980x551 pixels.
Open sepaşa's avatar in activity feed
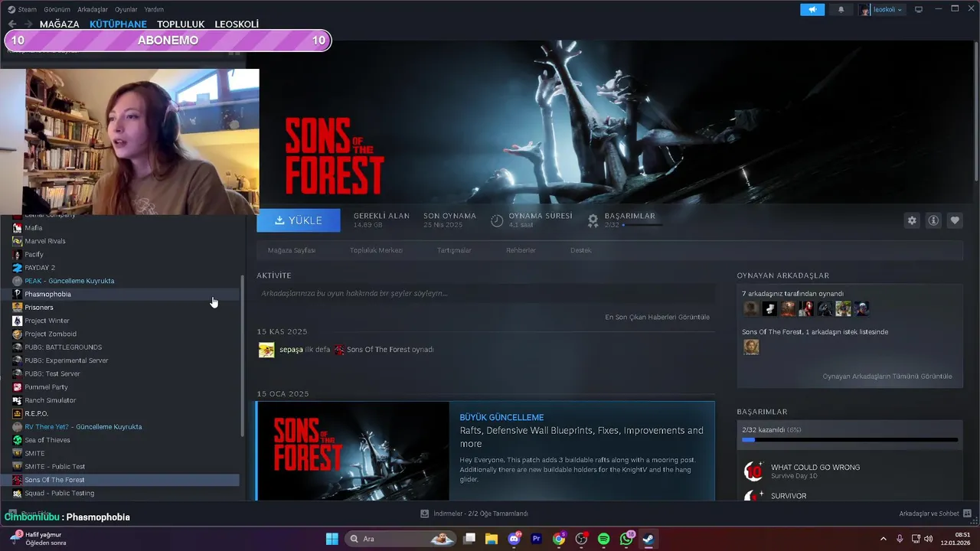coord(266,350)
